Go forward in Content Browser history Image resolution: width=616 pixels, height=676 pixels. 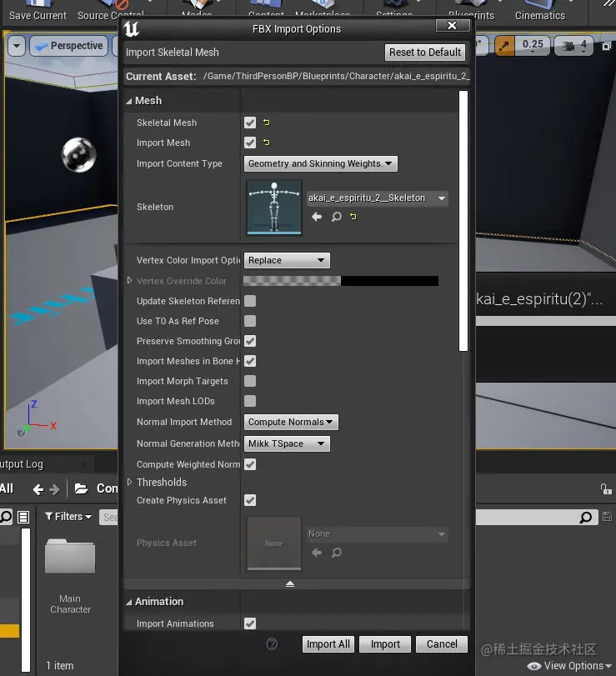click(x=54, y=489)
